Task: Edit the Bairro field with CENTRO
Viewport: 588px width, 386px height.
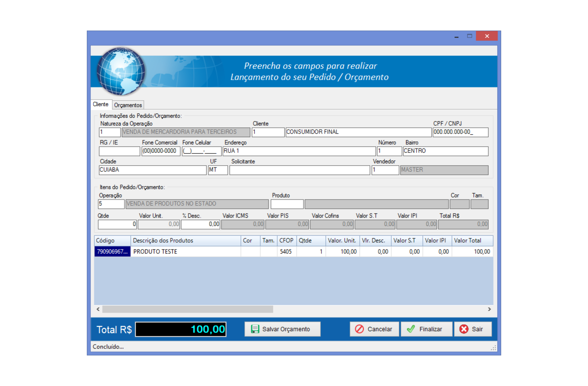Action: pyautogui.click(x=446, y=151)
